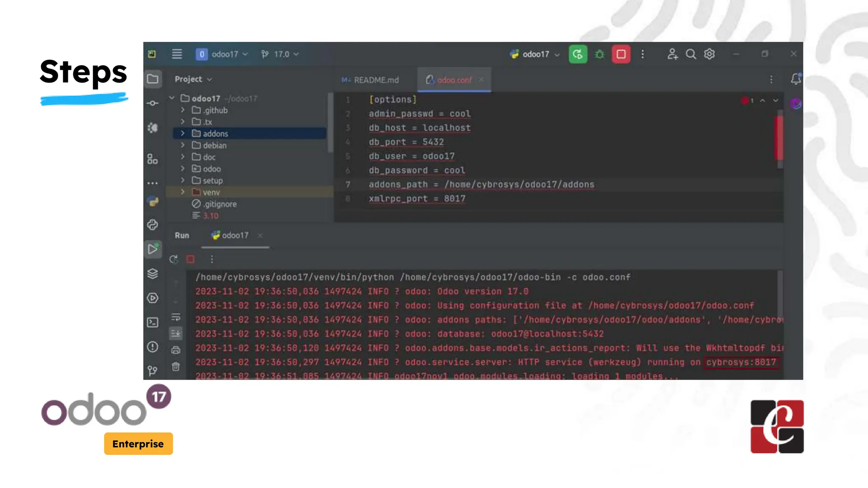Expand the addons folder

click(x=183, y=133)
